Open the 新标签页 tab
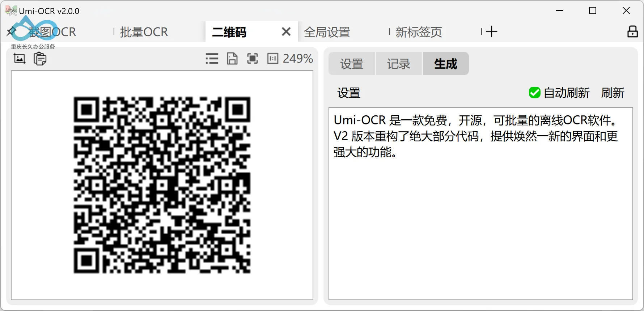The image size is (644, 311). coord(419,32)
